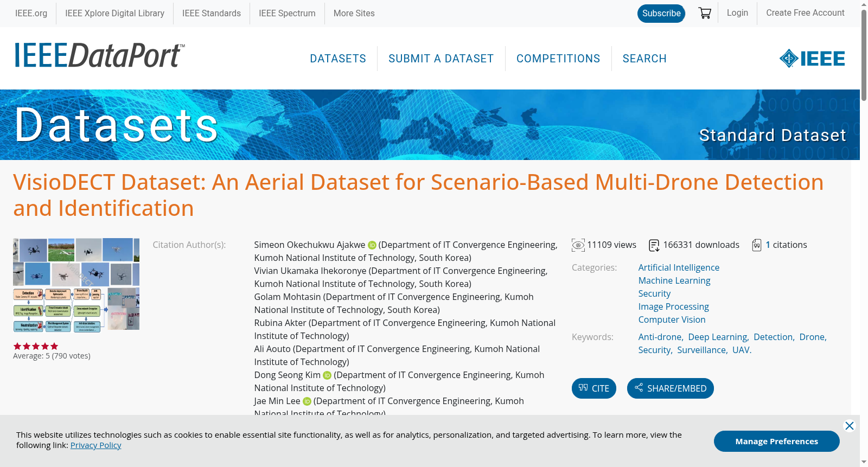Click the Anti-drone keyword
868x467 pixels.
pos(660,337)
